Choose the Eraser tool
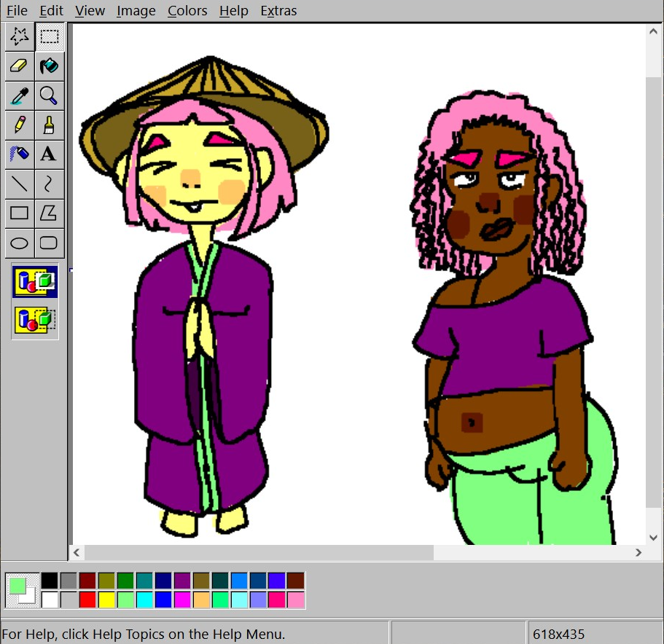The height and width of the screenshot is (644, 664). (20, 66)
